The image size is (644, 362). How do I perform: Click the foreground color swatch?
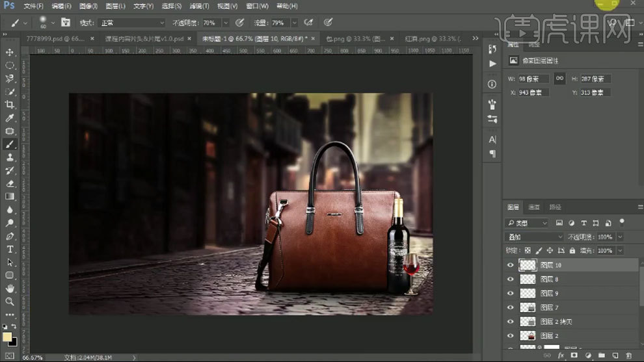click(x=7, y=337)
